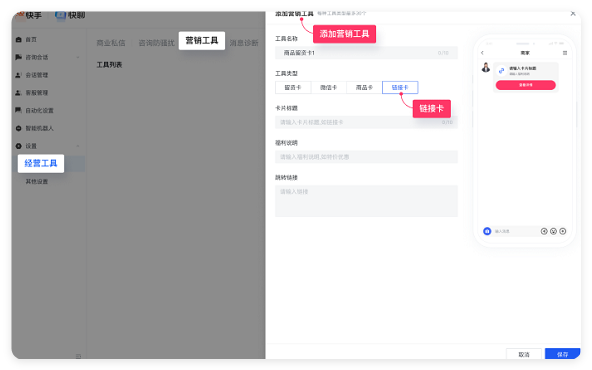Click the 快手 logo icon

pos(19,15)
